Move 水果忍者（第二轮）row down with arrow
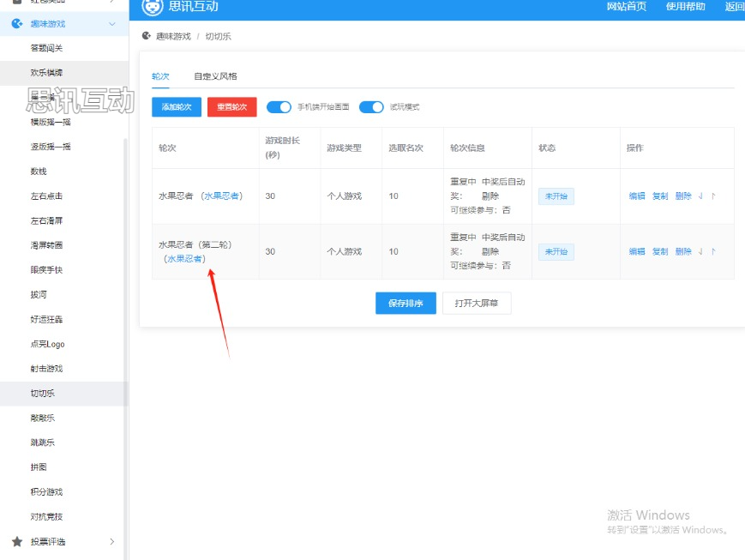 [x=700, y=251]
